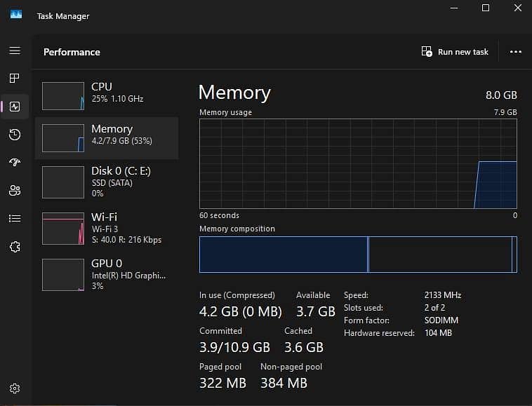
Task: Open the App history clock icon
Action: point(15,135)
